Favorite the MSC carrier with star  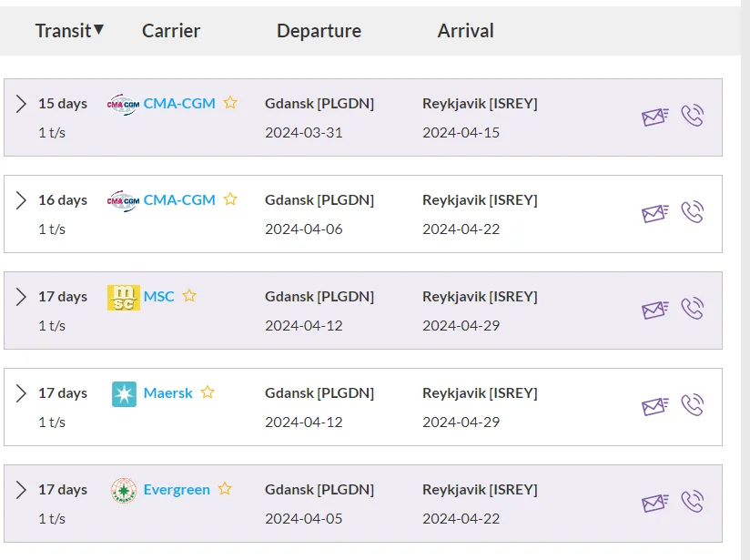(189, 296)
